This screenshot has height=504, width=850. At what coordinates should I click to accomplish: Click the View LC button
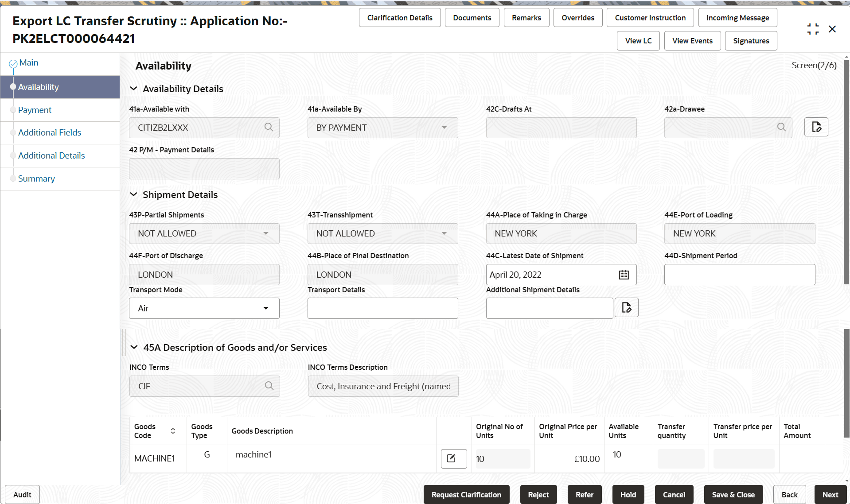(x=638, y=40)
